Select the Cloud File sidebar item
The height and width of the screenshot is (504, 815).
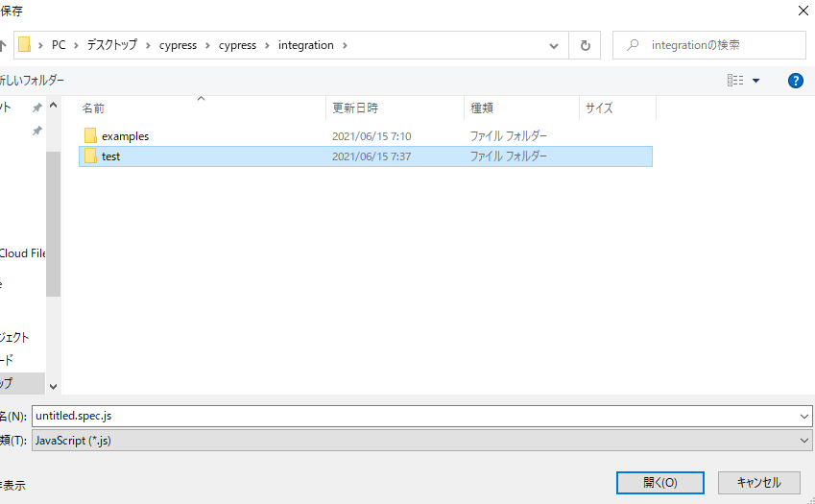tap(22, 253)
